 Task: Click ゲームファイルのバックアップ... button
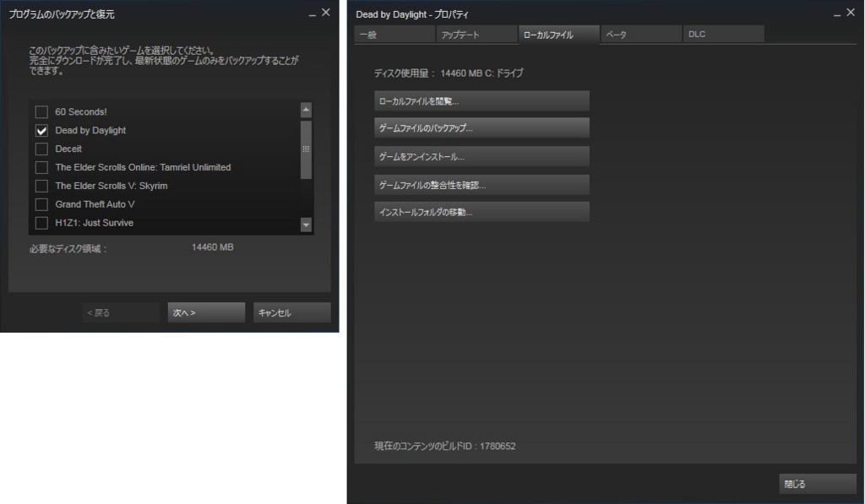[481, 128]
